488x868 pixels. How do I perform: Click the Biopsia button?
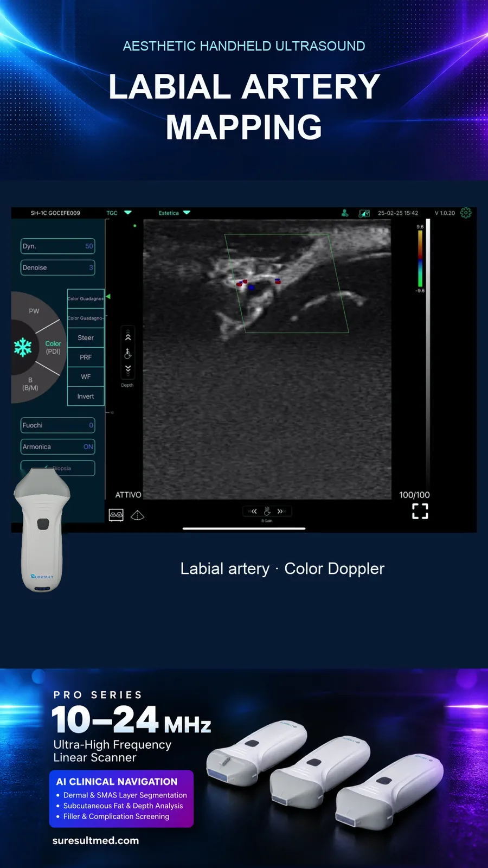(x=58, y=468)
